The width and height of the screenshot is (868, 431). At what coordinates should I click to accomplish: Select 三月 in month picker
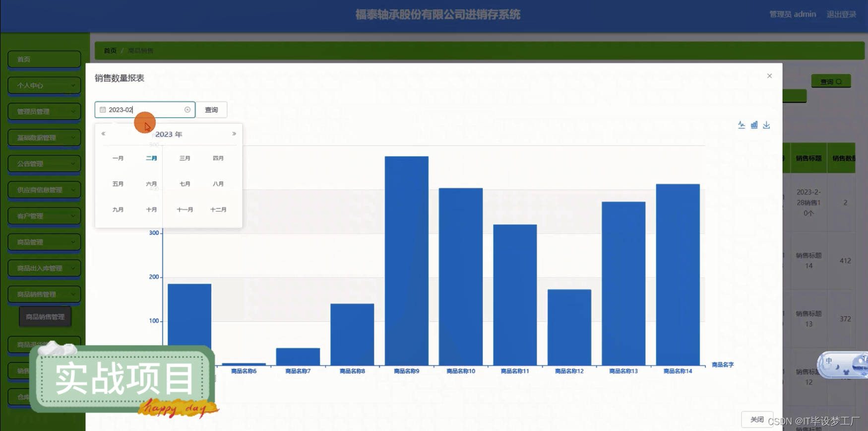coord(185,158)
